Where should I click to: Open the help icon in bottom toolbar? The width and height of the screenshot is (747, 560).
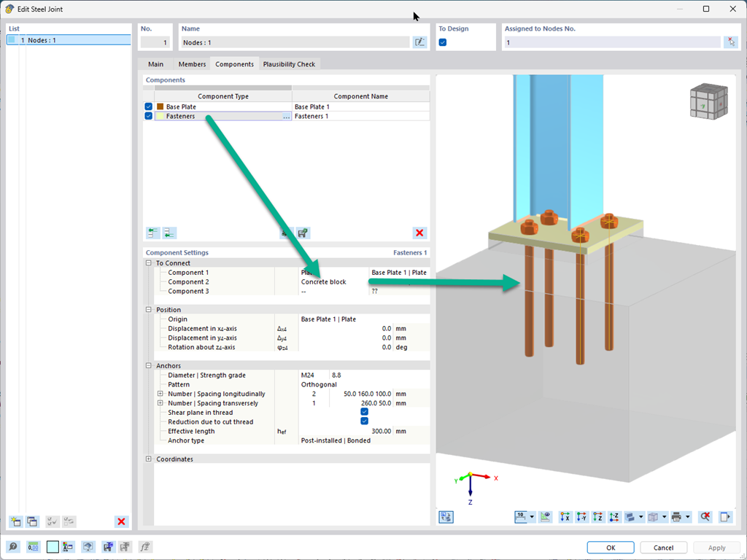click(13, 547)
